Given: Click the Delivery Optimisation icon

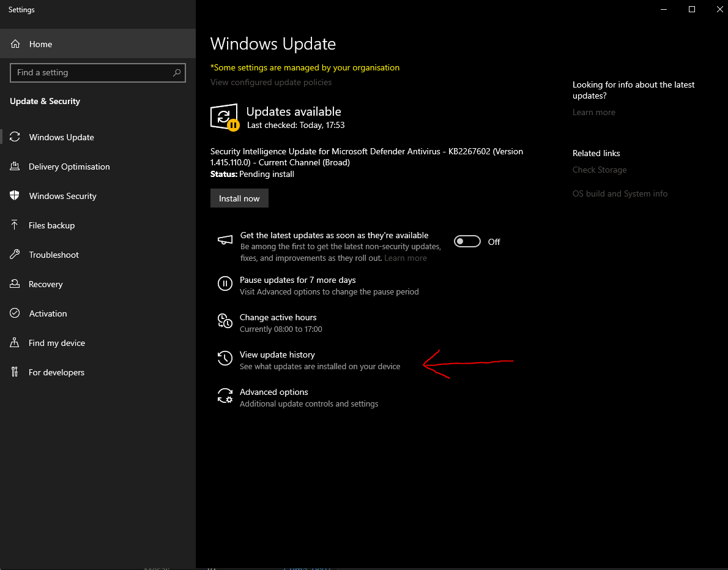Looking at the screenshot, I should (x=15, y=166).
